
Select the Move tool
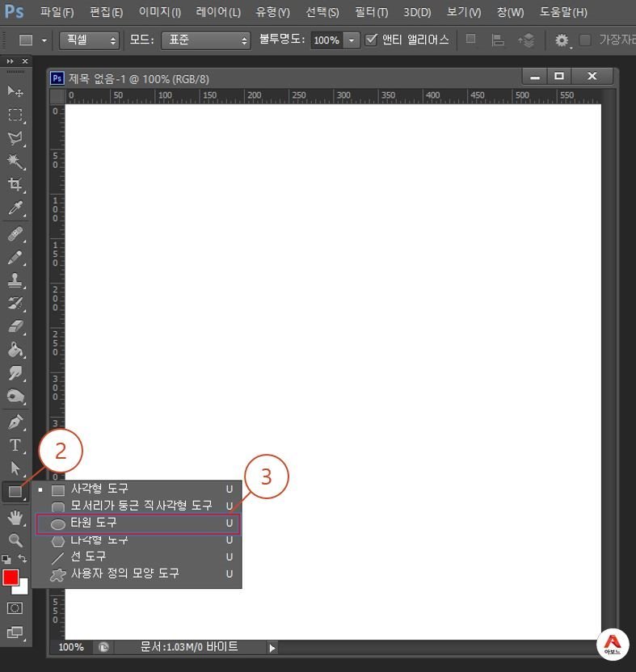15,90
